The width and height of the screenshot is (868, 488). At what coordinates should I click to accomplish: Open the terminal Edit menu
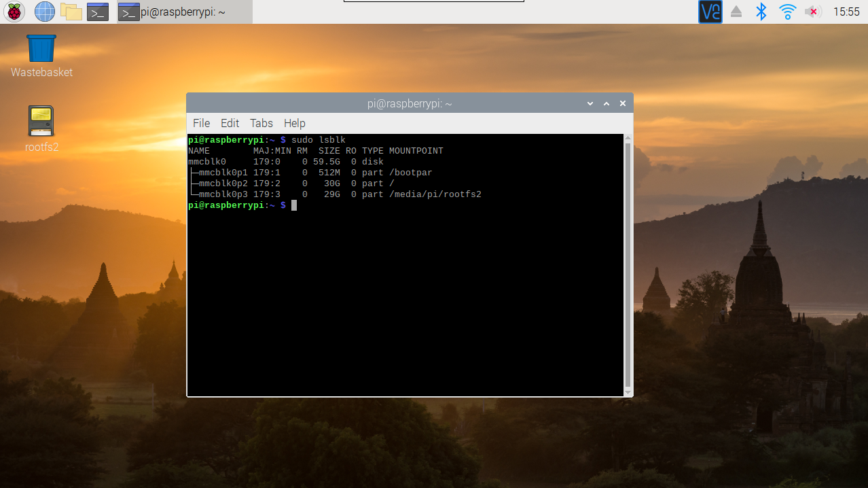[x=230, y=123]
